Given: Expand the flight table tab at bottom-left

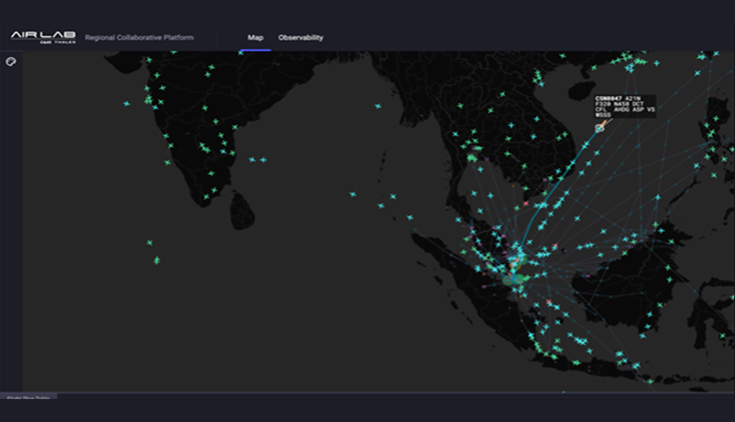Looking at the screenshot, I should point(29,397).
